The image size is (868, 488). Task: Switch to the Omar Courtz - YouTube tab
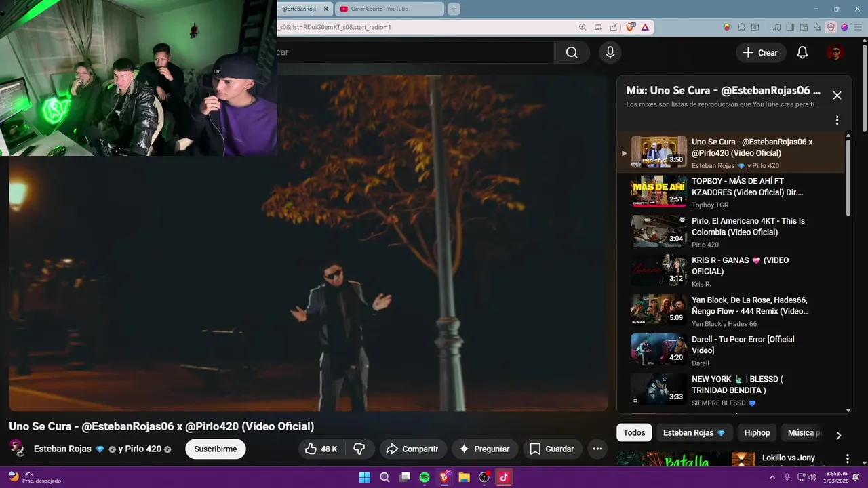coord(389,9)
